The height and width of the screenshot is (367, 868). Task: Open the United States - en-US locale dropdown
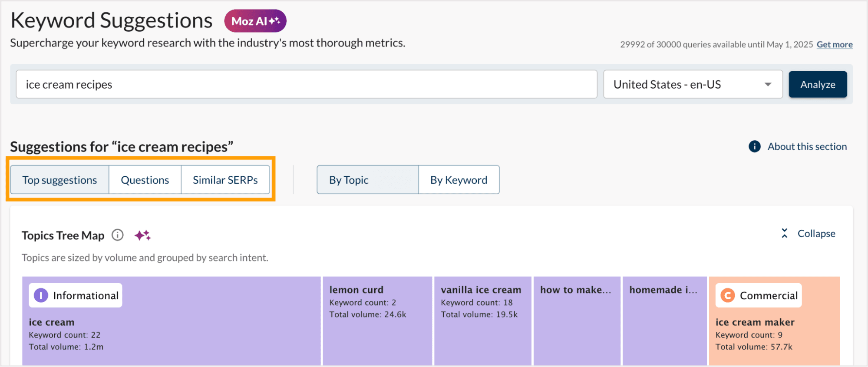pyautogui.click(x=768, y=84)
